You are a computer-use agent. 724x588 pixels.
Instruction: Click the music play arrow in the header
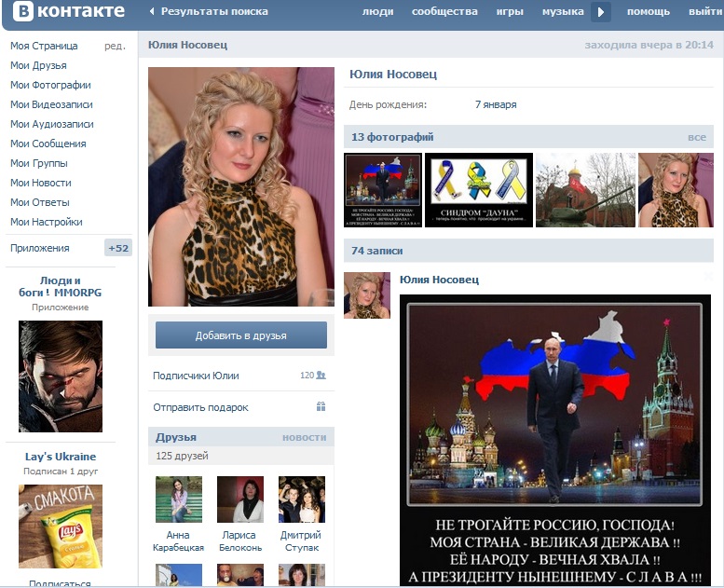[x=600, y=12]
